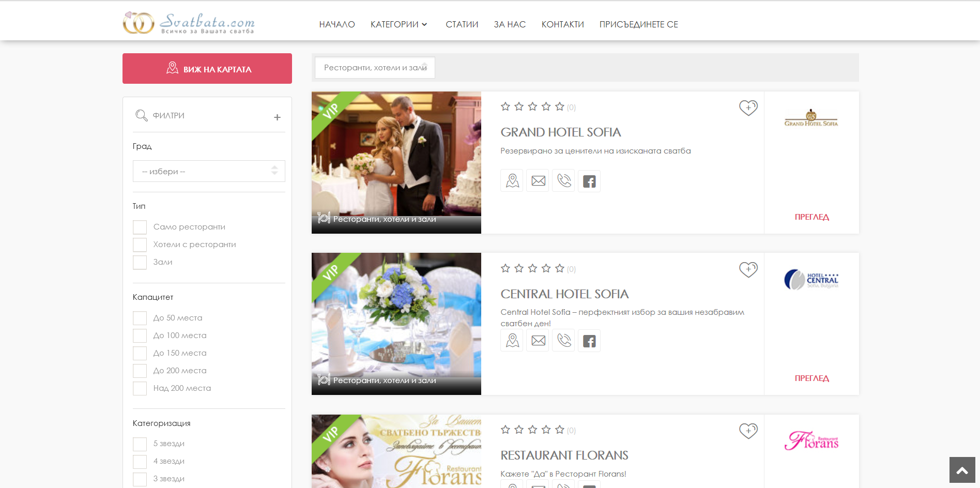Check 'До 100 места' capacity filter
This screenshot has height=488, width=980.
coord(140,335)
